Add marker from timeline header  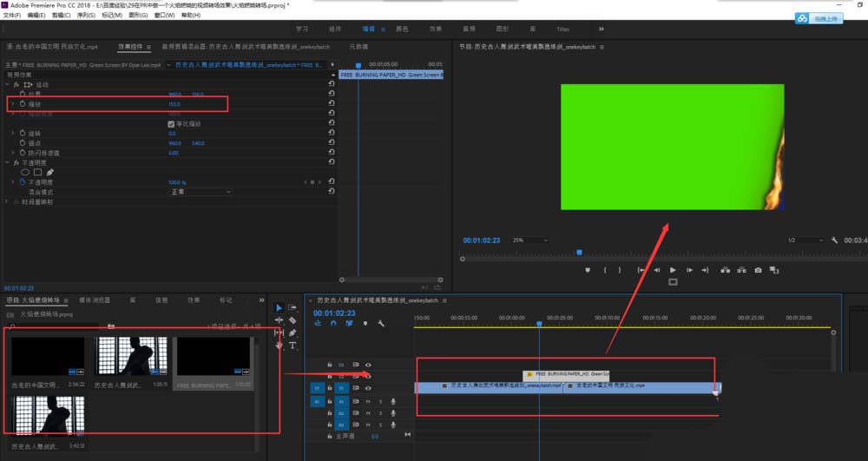(365, 323)
